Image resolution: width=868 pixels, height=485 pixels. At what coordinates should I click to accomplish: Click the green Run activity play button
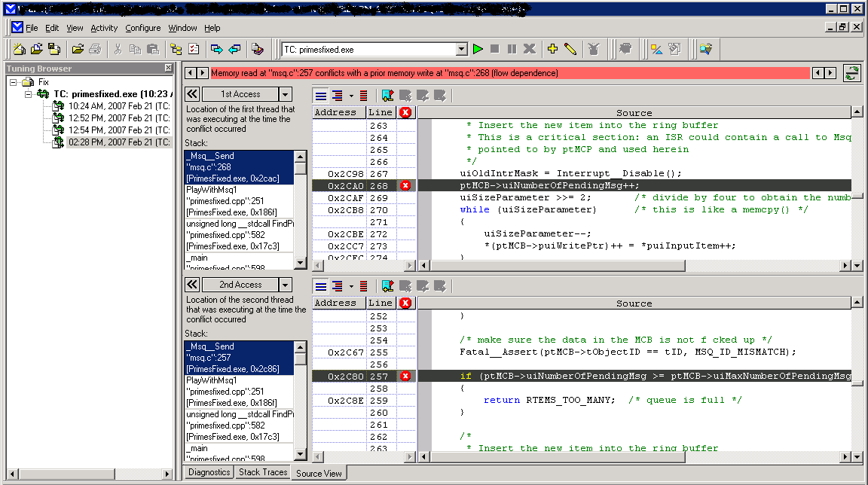point(478,49)
